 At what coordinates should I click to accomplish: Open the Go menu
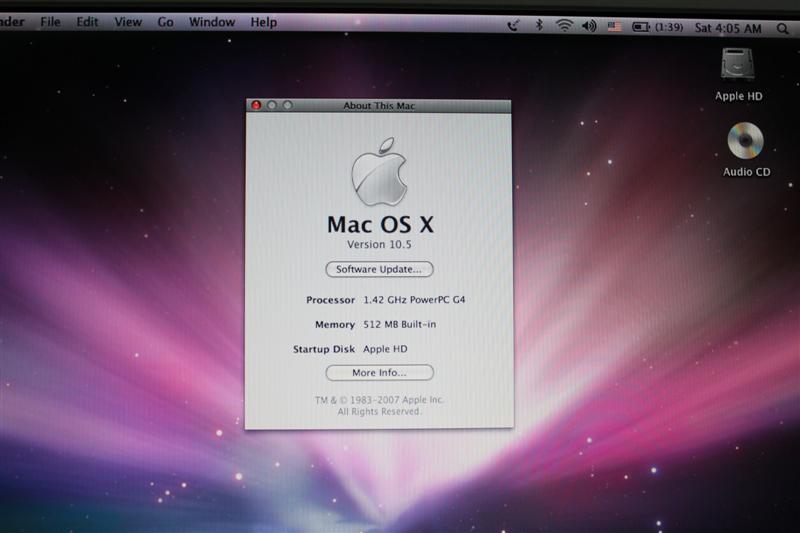click(x=165, y=22)
